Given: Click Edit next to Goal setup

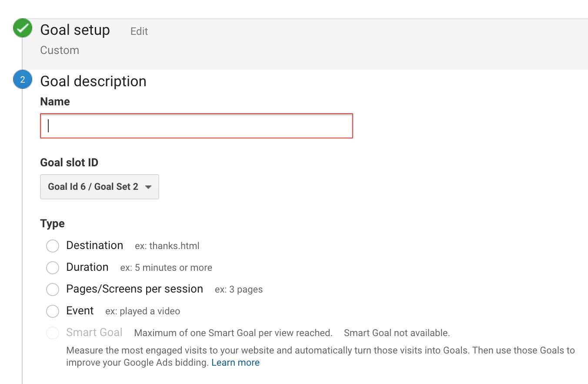Looking at the screenshot, I should point(139,31).
